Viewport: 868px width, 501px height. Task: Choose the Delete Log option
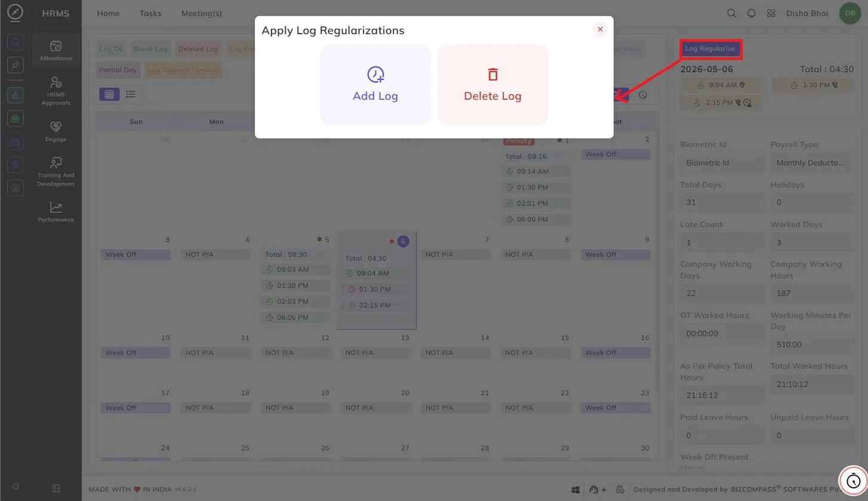pos(493,84)
